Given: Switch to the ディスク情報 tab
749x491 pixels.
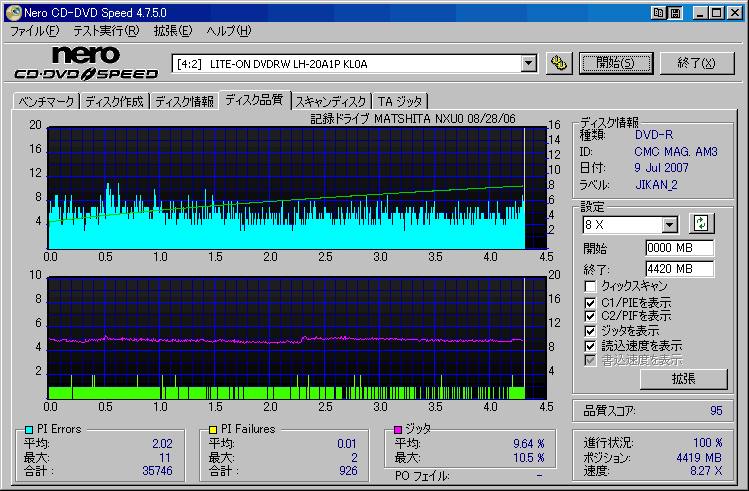Looking at the screenshot, I should (x=184, y=102).
